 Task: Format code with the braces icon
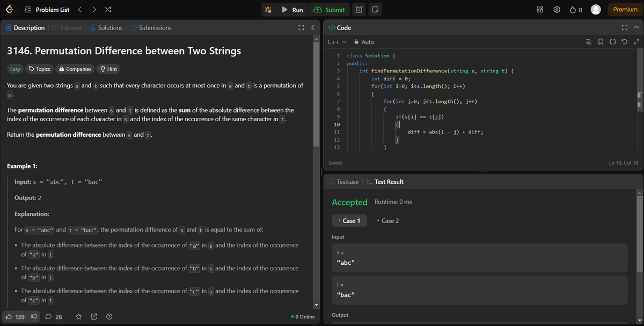612,41
